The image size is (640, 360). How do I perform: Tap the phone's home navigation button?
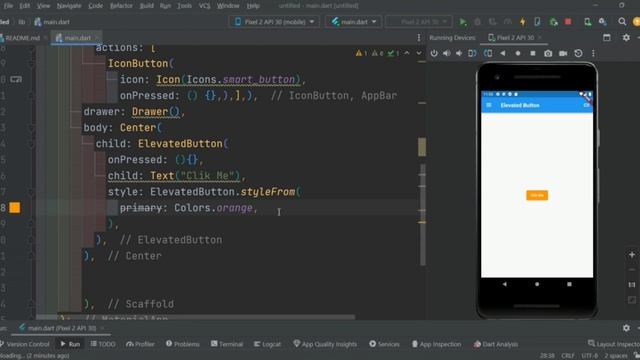(537, 284)
